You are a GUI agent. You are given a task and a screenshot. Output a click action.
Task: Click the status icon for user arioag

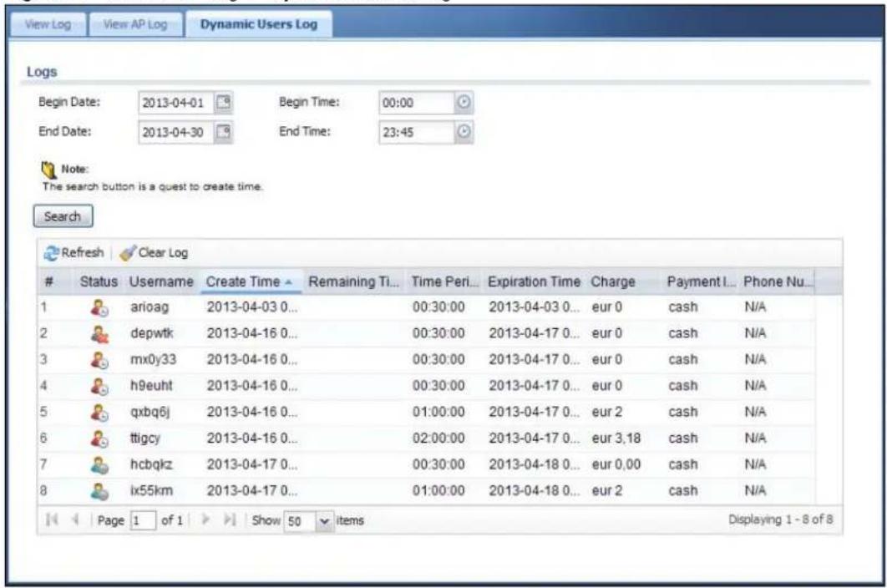[x=99, y=307]
